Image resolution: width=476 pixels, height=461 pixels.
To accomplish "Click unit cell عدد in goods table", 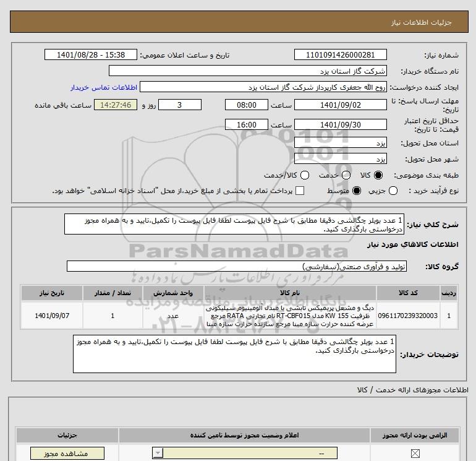I will pos(173,316).
